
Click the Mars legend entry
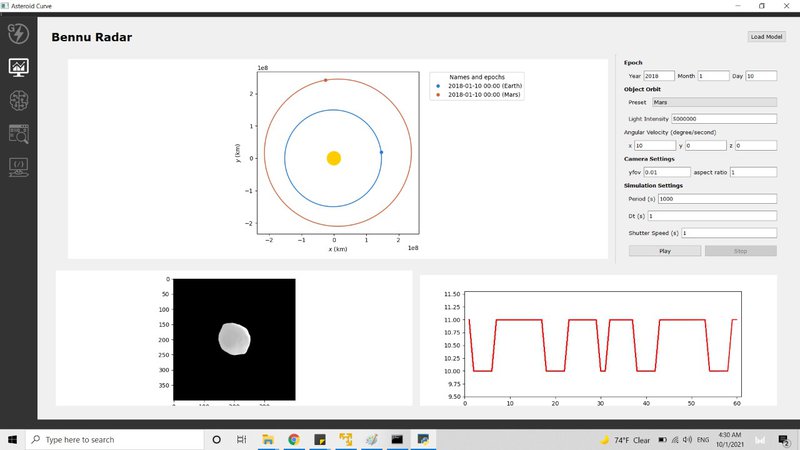click(x=478, y=94)
